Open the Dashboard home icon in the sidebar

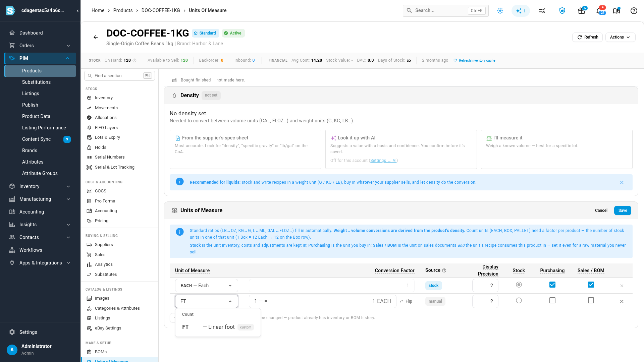[12, 33]
